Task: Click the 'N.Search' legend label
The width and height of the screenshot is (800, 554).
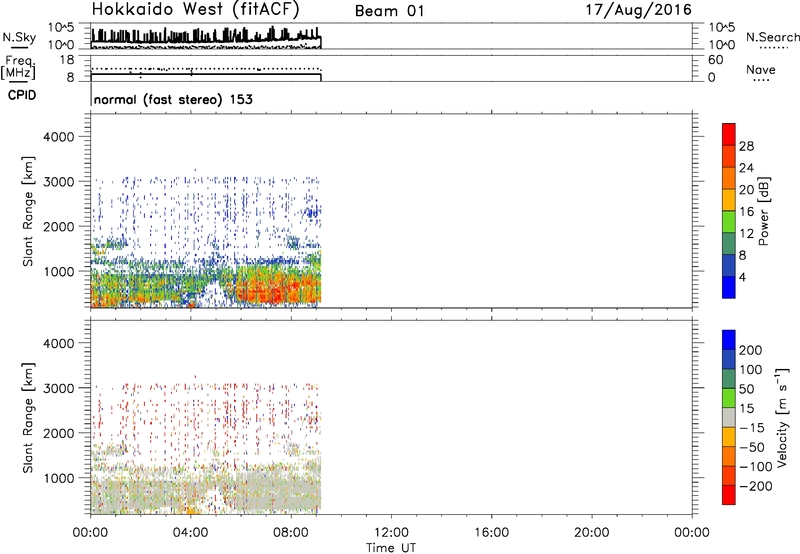Action: coord(772,37)
